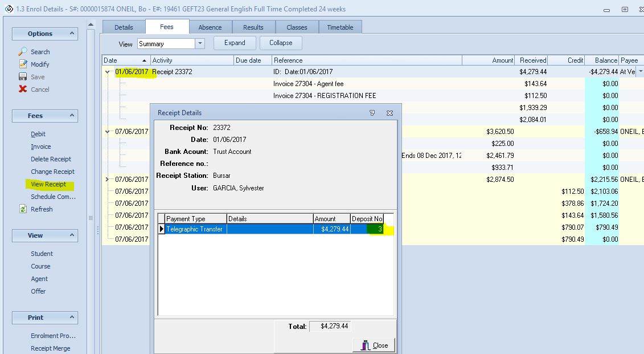Click the Search magnifier icon
This screenshot has height=354, width=644.
(23, 52)
